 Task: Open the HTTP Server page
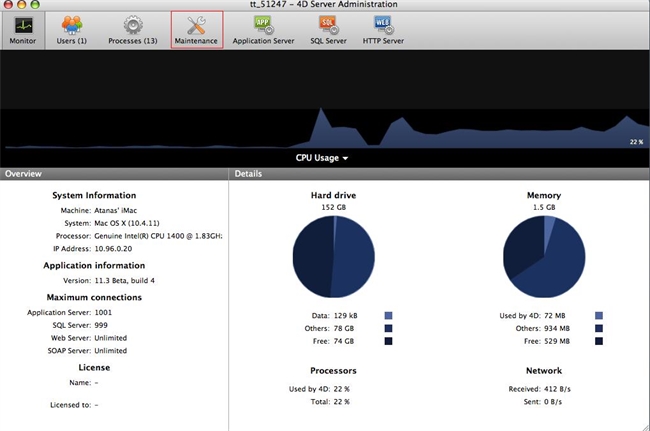[x=382, y=29]
